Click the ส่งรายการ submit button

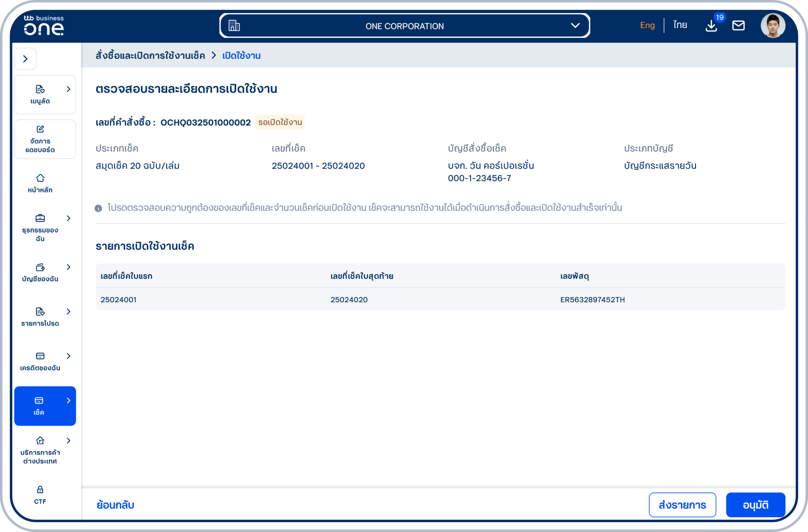(682, 505)
